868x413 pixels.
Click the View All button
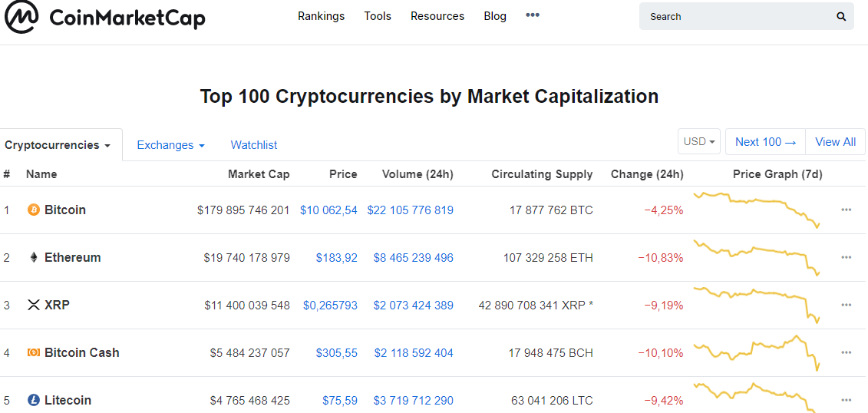click(835, 142)
